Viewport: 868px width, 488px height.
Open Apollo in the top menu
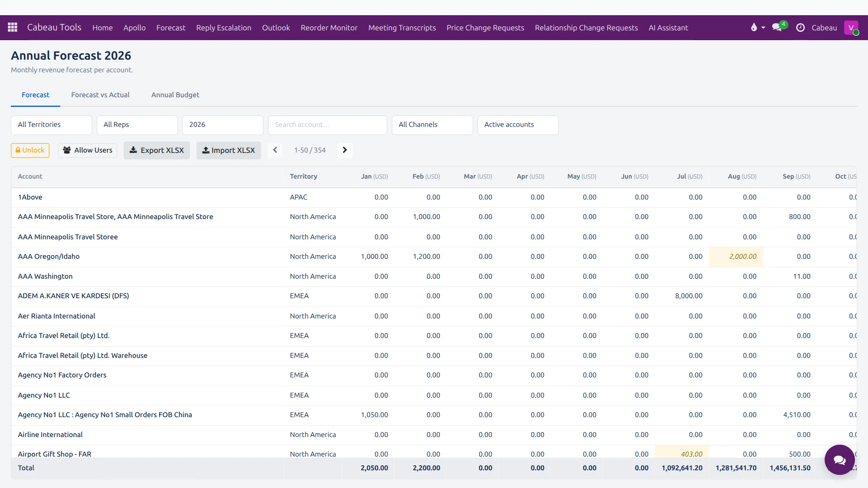click(135, 27)
